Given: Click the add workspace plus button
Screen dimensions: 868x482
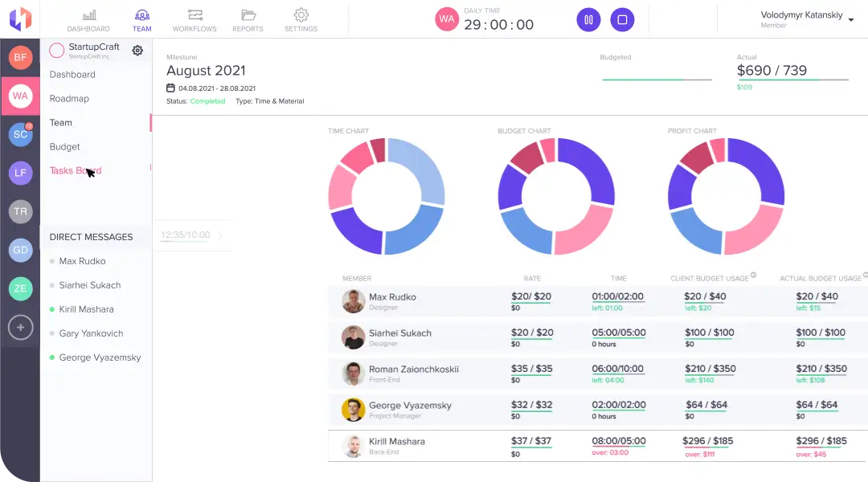Looking at the screenshot, I should [20, 327].
